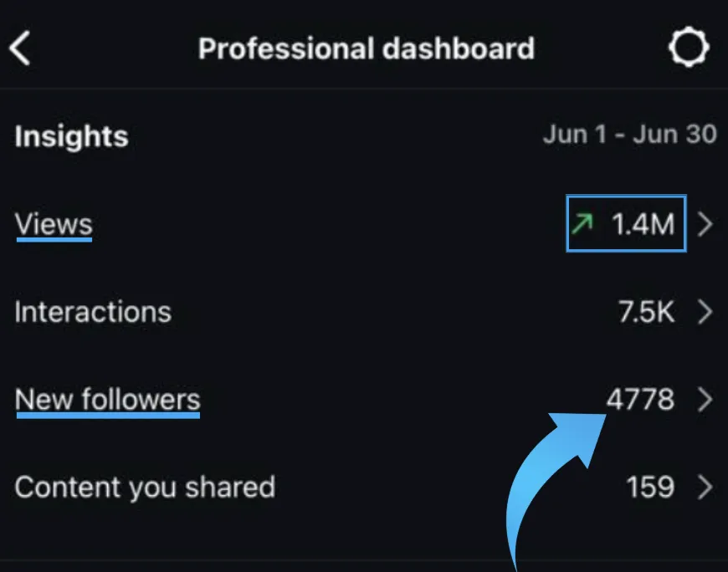The image size is (728, 572).
Task: Expand Views details with its chevron
Action: [705, 224]
